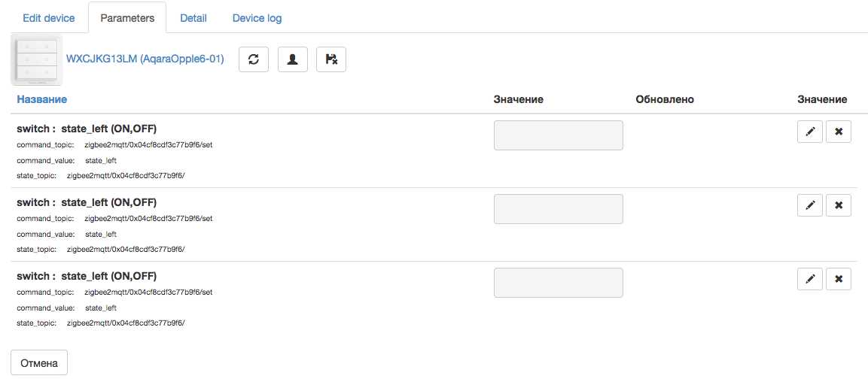Click pencil icon on the middle switch row
The height and width of the screenshot is (385, 868).
810,205
